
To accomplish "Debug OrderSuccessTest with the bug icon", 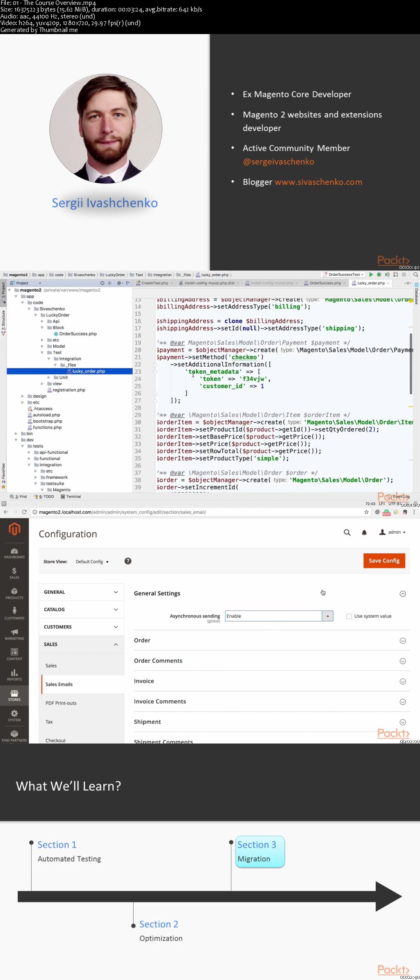I will pyautogui.click(x=379, y=274).
